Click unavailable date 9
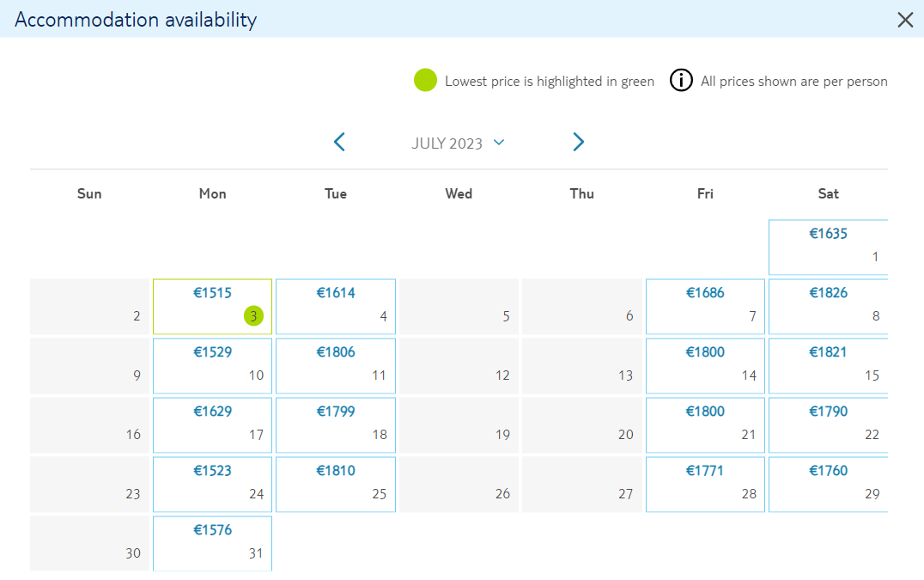Screen dimensions: 924x580 [x=89, y=366]
